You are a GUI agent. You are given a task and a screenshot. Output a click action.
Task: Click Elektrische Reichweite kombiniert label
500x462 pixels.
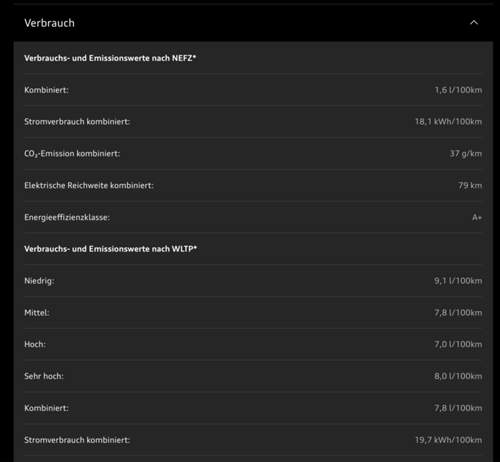89,185
